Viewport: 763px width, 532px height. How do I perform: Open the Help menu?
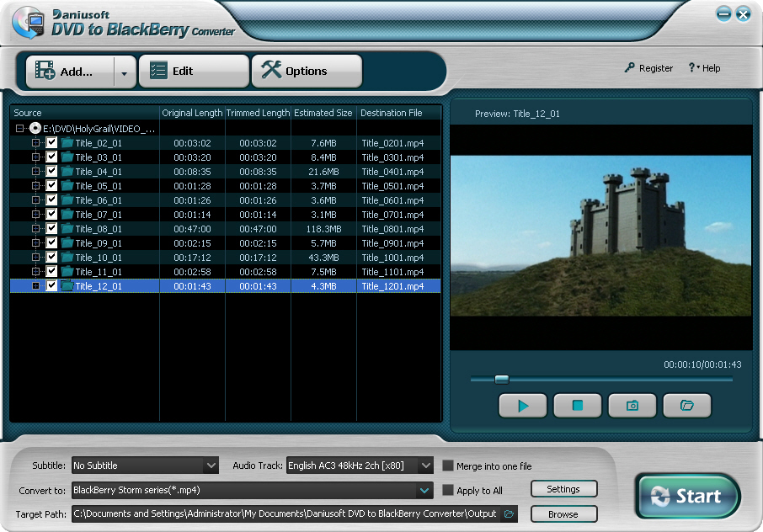pyautogui.click(x=704, y=68)
